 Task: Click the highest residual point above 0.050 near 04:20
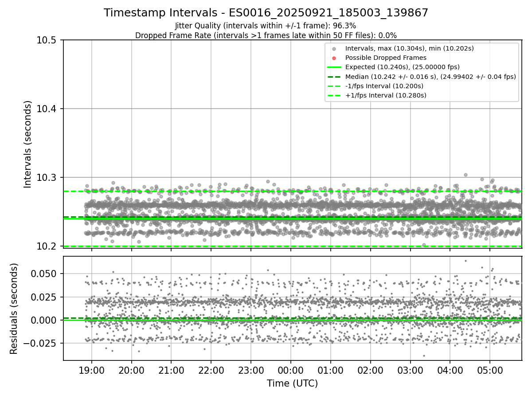[x=465, y=261]
